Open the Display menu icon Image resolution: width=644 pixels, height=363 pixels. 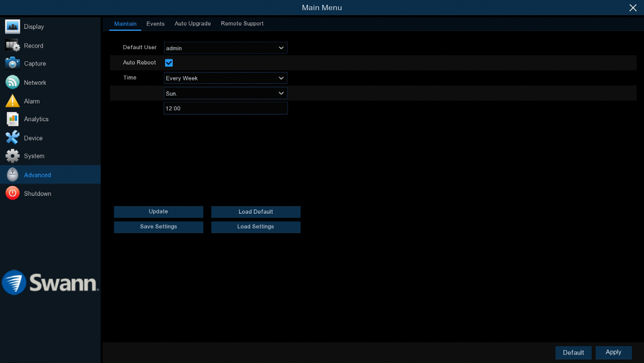pos(12,26)
